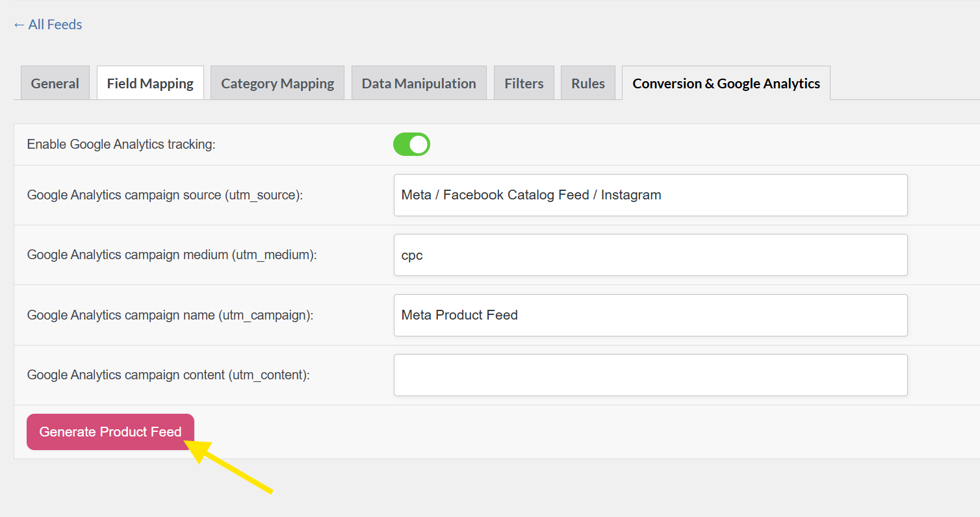Click the campaign content (utm_content) label
This screenshot has height=517, width=980.
(x=168, y=375)
